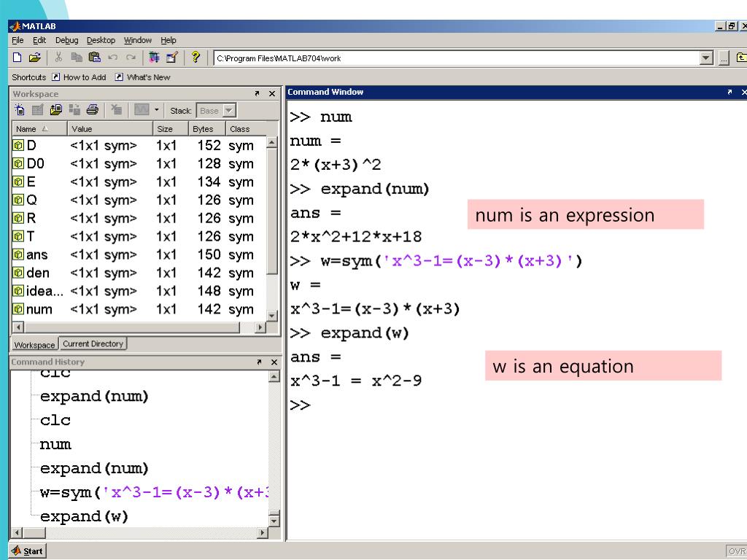The width and height of the screenshot is (747, 560).
Task: Click Load data file icon in Workspace
Action: pyautogui.click(x=55, y=110)
